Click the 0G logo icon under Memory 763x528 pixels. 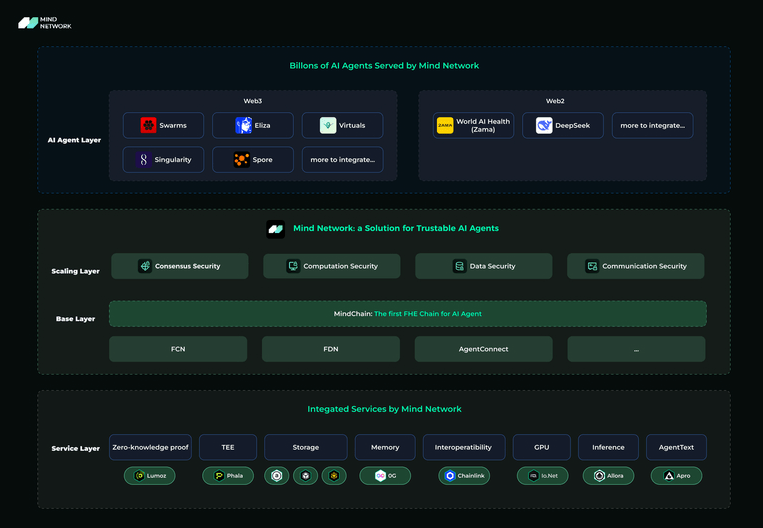pyautogui.click(x=380, y=476)
